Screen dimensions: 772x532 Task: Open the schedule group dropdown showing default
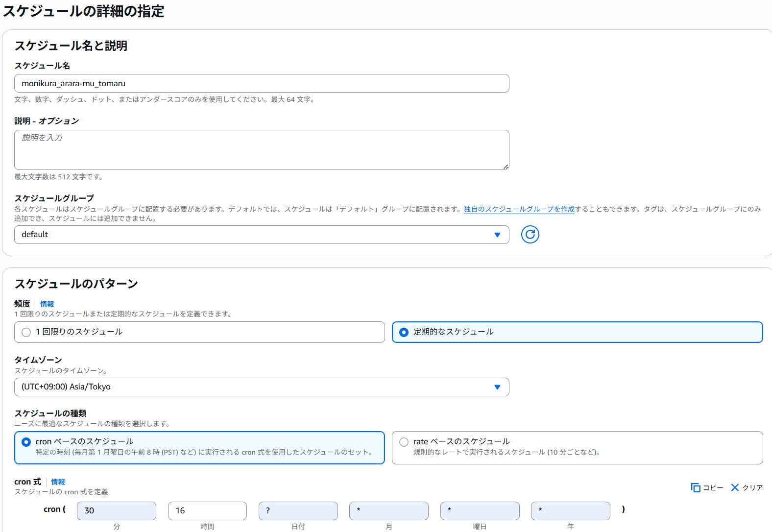[x=262, y=235]
